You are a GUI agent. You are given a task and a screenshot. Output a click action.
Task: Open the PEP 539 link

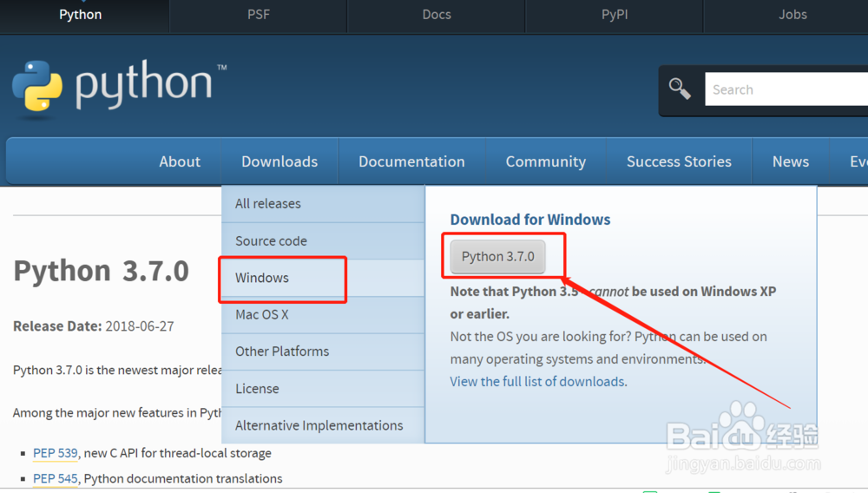tap(55, 453)
